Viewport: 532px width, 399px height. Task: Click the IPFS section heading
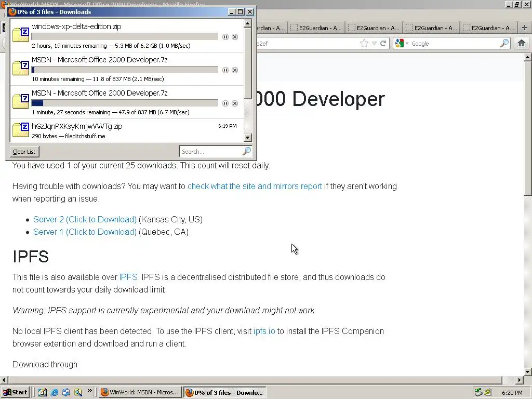31,257
